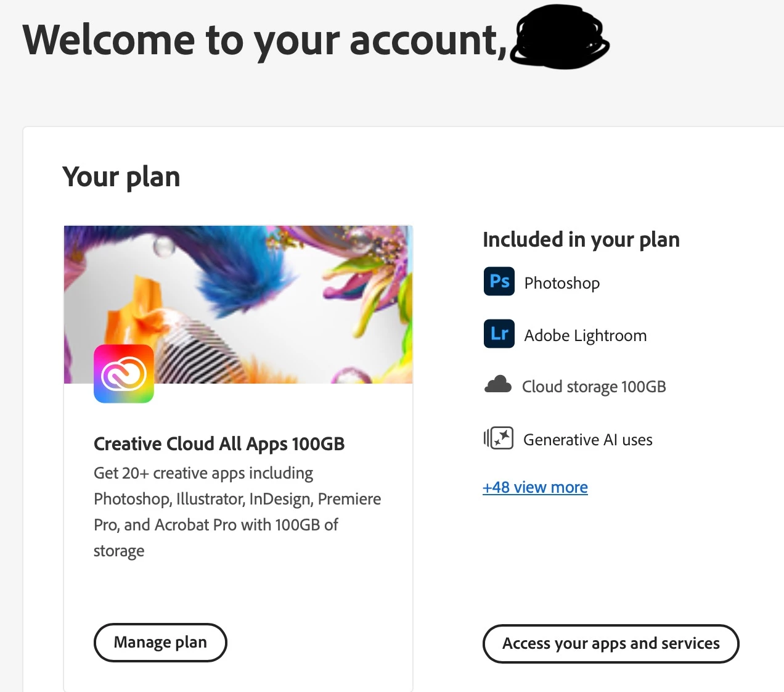Click the Photoshop Ps icon

click(x=499, y=282)
